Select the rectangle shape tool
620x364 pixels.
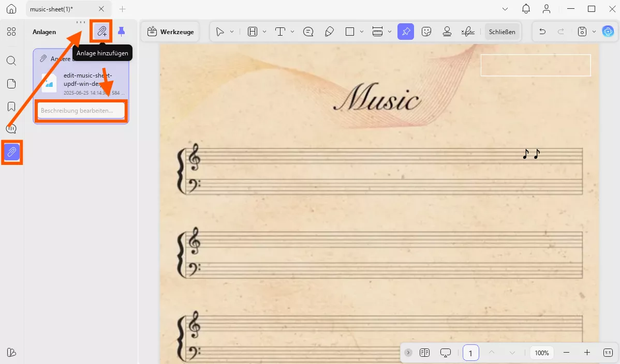[349, 32]
